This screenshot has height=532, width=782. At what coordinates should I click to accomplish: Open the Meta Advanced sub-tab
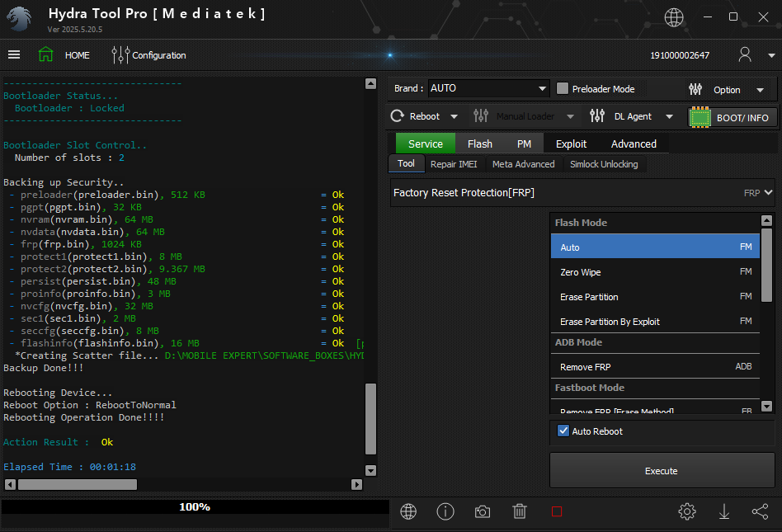523,164
